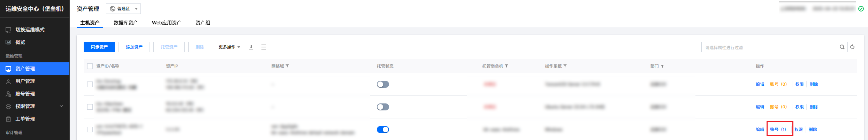The image size is (868, 140).
Task: Click the 部门 column filter icon
Action: click(x=662, y=66)
